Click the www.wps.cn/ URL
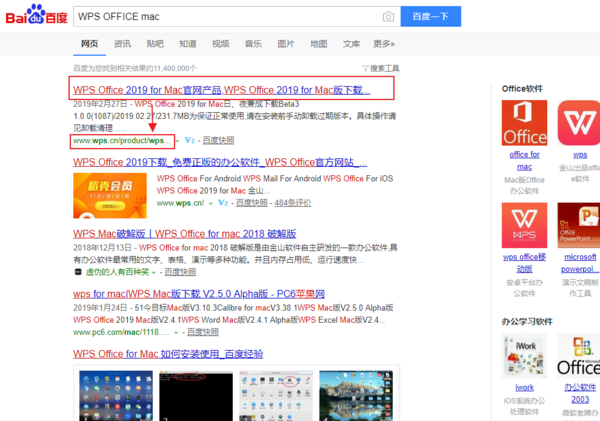 [x=180, y=203]
